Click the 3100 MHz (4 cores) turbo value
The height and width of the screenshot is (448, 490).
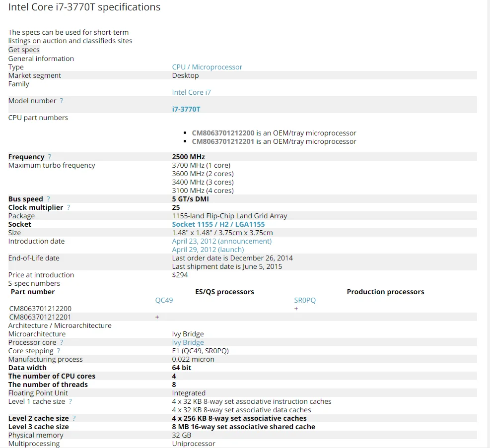click(x=203, y=191)
